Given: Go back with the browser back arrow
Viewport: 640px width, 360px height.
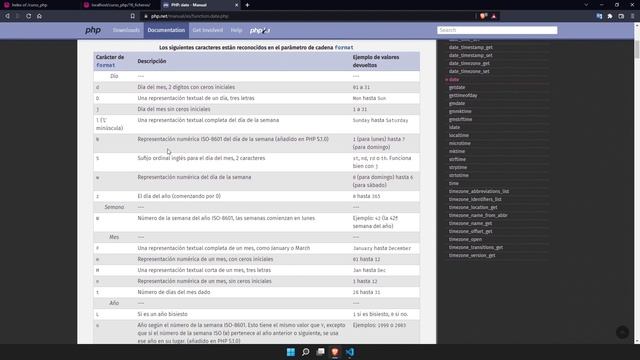Looking at the screenshot, I should [x=7, y=16].
